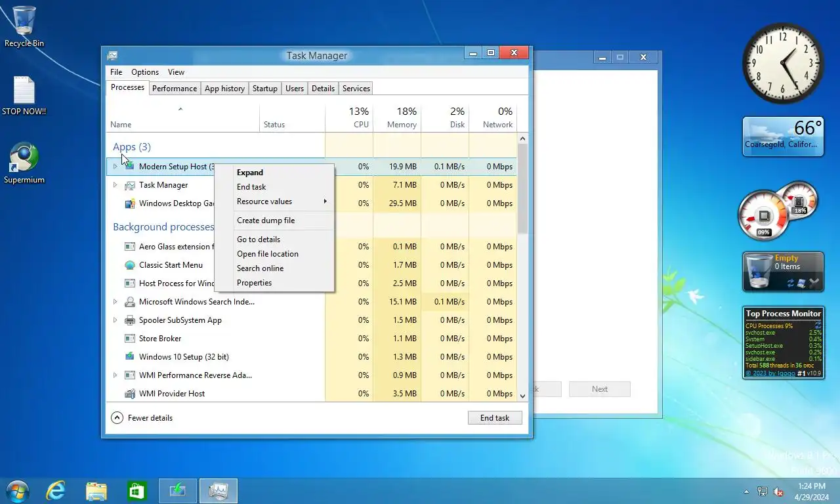
Task: Expand the Spooler SubSystem App arrow
Action: [115, 320]
